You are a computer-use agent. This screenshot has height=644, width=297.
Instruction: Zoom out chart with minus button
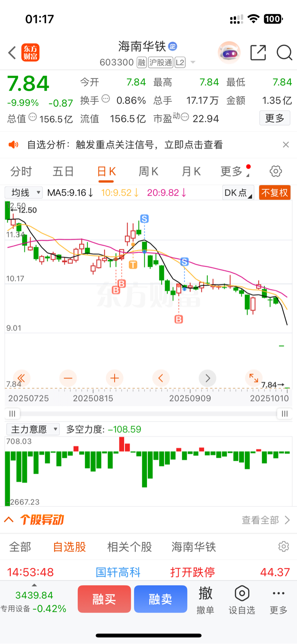pos(68,378)
